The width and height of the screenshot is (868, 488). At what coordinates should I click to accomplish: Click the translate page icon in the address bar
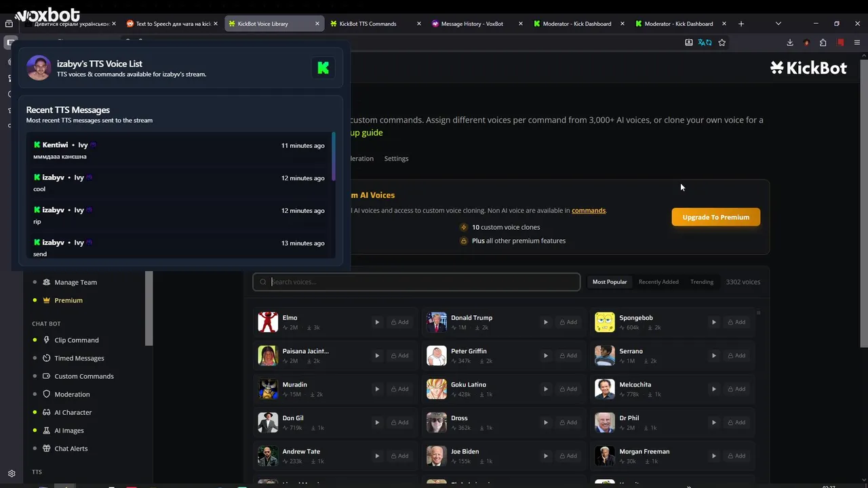(x=705, y=42)
